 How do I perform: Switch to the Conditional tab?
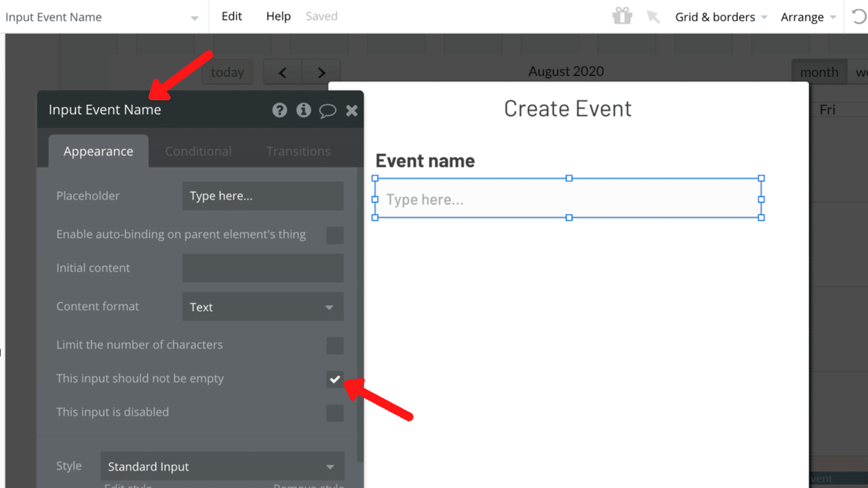[x=198, y=151]
